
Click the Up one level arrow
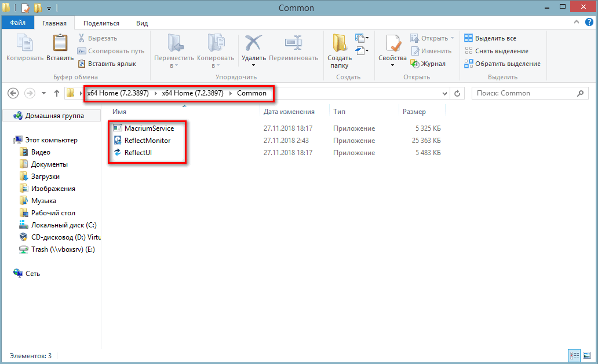pyautogui.click(x=57, y=93)
